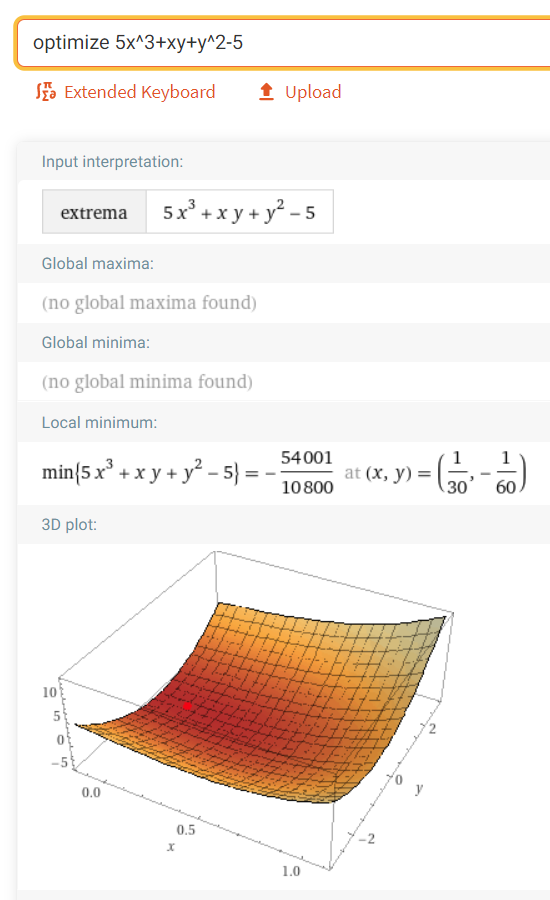Image resolution: width=550 pixels, height=900 pixels.
Task: Click the no global minima found text
Action: coord(147,382)
